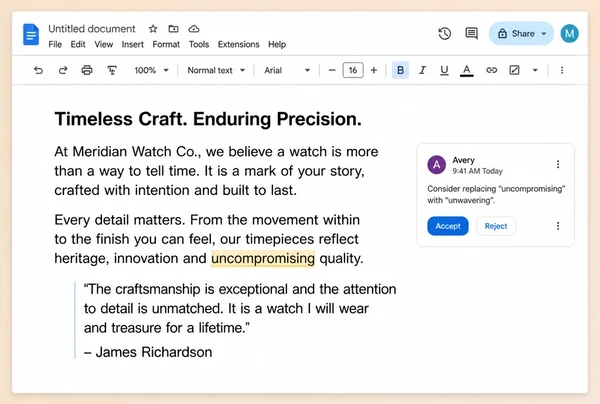Click Avery's purple avatar in comment
The height and width of the screenshot is (404, 600).
click(436, 165)
